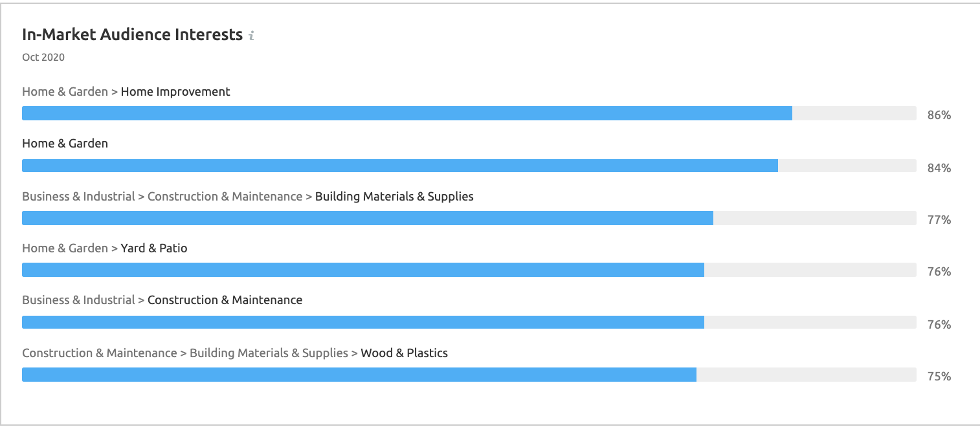Select the 77% Building Materials & Supplies bar
The image size is (980, 427).
coord(368,218)
